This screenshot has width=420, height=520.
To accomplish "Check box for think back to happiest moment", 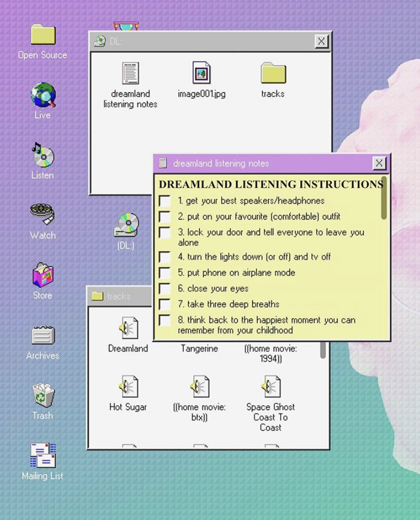I will 165,320.
